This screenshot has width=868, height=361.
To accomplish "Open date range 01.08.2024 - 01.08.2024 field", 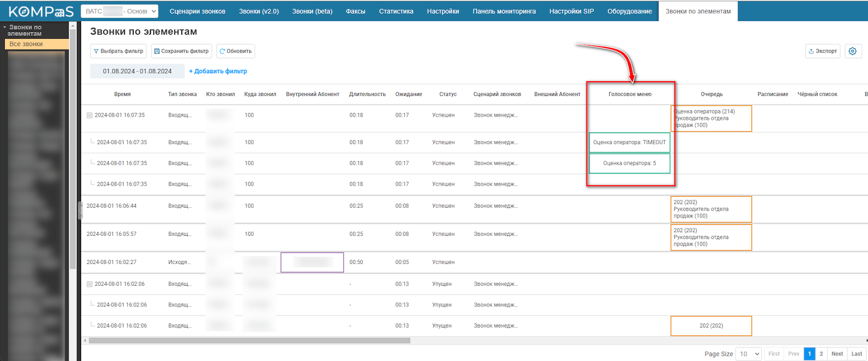I will tap(137, 71).
